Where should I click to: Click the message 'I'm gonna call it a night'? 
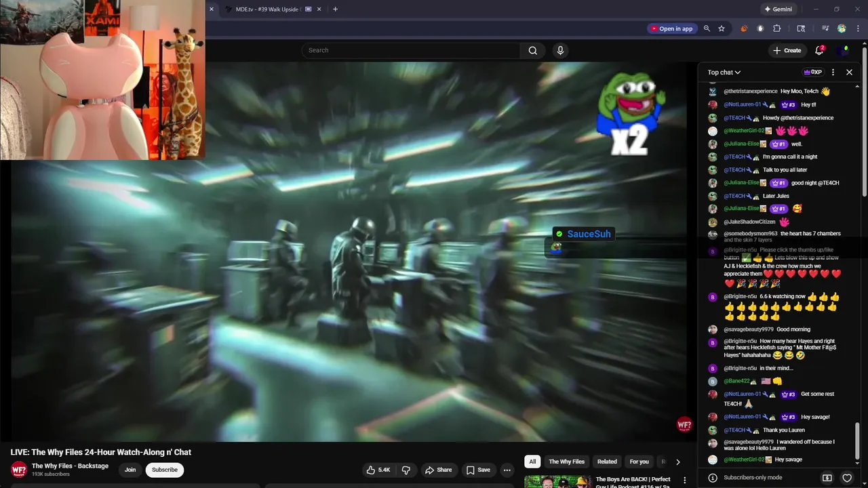[790, 157]
